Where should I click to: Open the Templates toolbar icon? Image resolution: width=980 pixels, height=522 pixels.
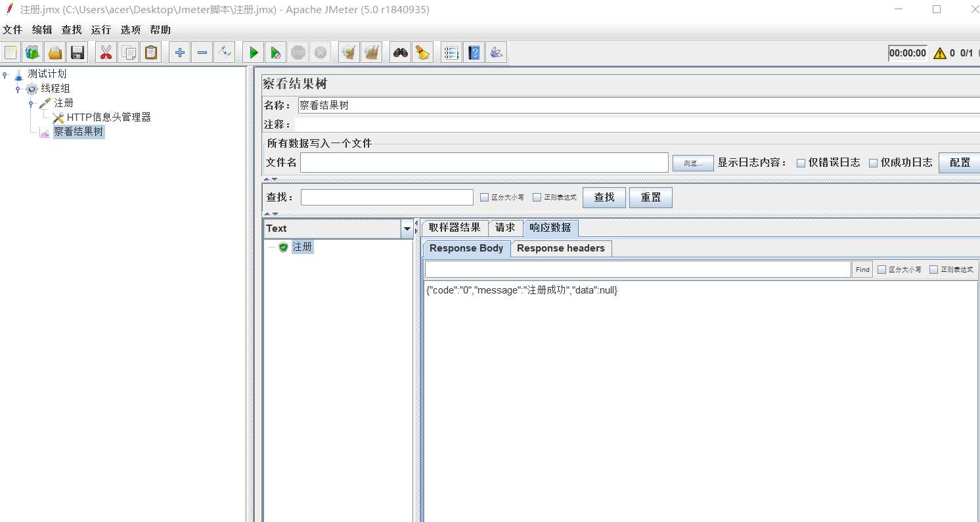[32, 53]
